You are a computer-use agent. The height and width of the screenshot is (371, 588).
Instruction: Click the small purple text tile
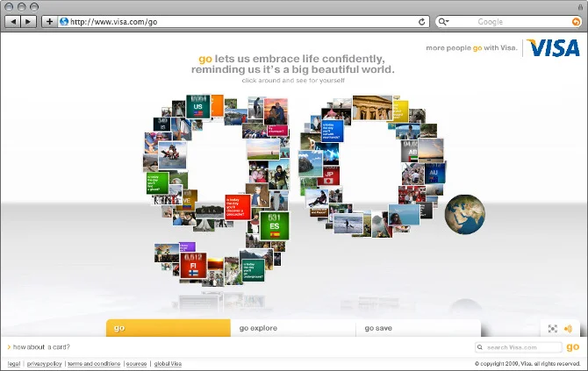coord(186,247)
